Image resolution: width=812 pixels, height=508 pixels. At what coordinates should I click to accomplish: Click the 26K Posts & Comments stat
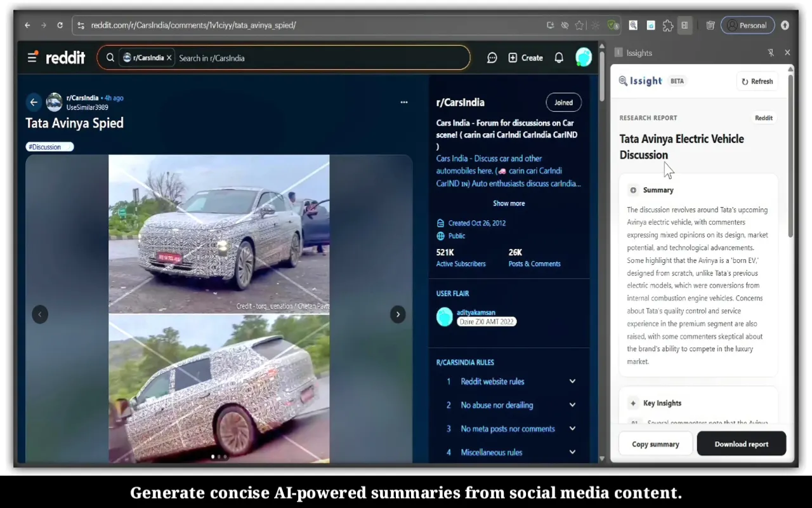tap(534, 257)
